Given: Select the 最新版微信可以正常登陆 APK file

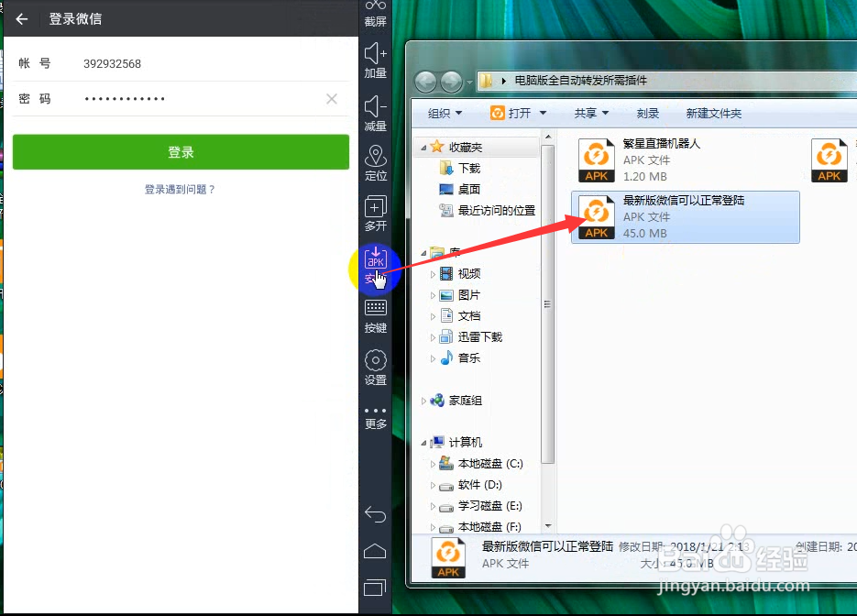Looking at the screenshot, I should [x=686, y=217].
